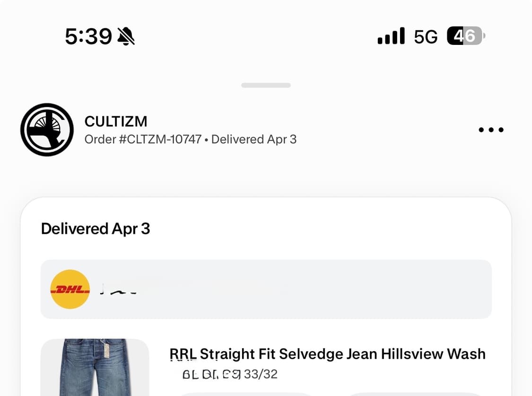Tap the cellular signal strength bars
Viewport: 532px width, 396px height.
coord(391,35)
